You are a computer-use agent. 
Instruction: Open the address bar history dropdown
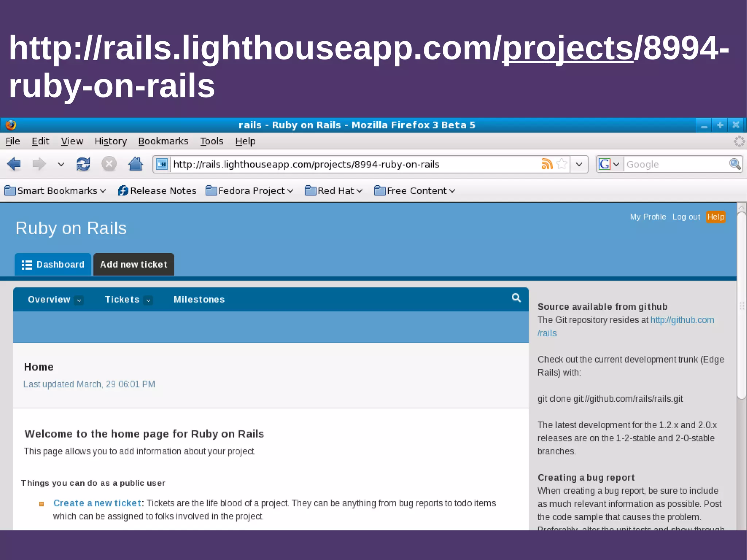point(579,164)
